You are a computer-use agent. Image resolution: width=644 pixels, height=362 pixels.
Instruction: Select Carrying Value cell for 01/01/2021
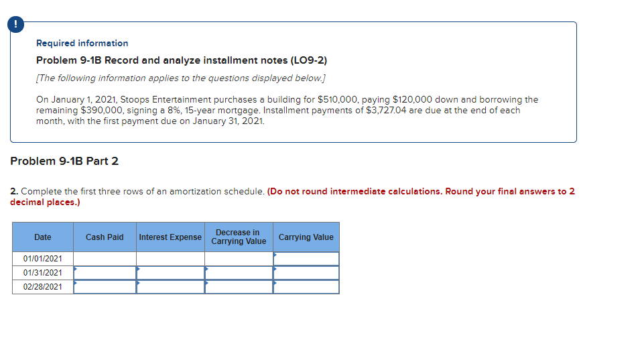[306, 259]
